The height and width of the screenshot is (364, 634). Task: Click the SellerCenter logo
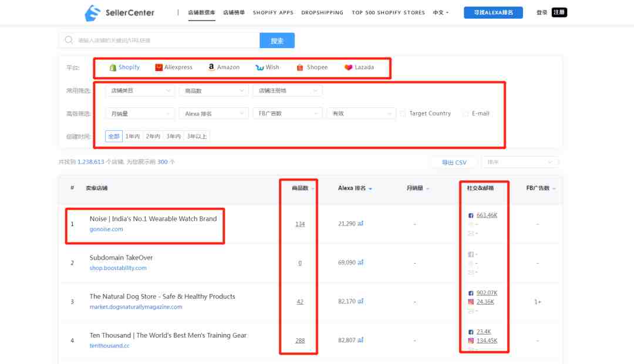click(120, 13)
